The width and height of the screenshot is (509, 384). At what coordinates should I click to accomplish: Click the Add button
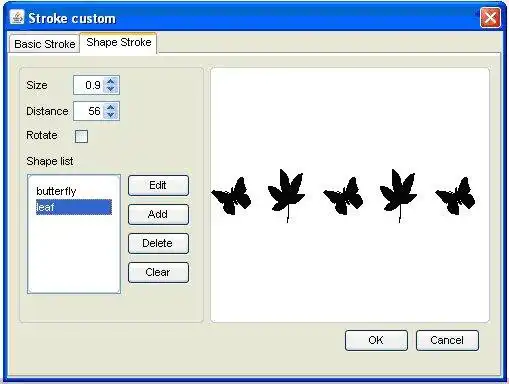(x=158, y=214)
